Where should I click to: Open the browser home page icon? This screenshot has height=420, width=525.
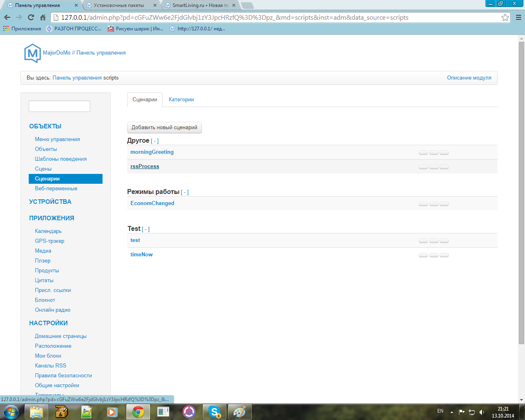(x=43, y=18)
